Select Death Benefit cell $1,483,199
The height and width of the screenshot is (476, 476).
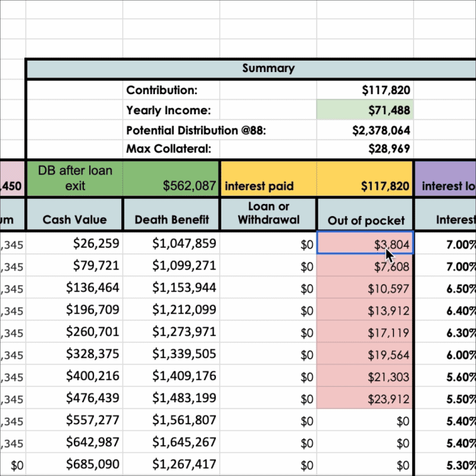[171, 398]
